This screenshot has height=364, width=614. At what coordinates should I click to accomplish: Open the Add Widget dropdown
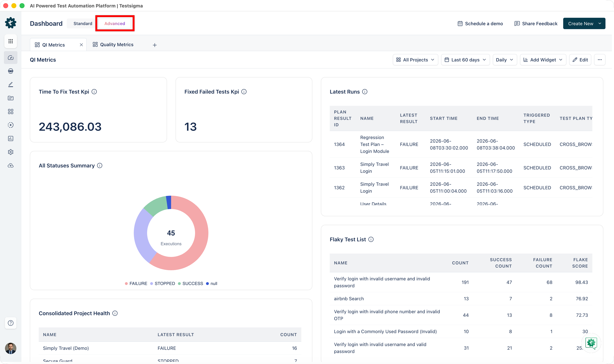[x=543, y=60]
